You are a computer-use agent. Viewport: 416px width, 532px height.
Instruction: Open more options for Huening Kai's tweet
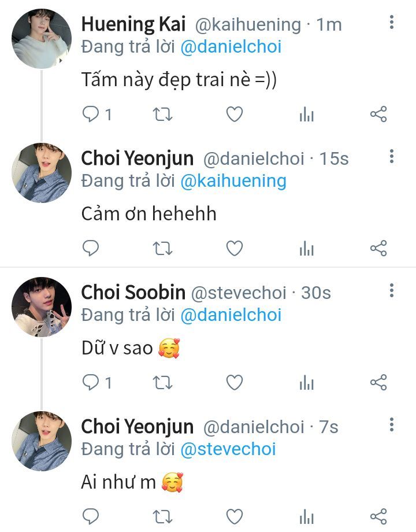click(x=392, y=23)
